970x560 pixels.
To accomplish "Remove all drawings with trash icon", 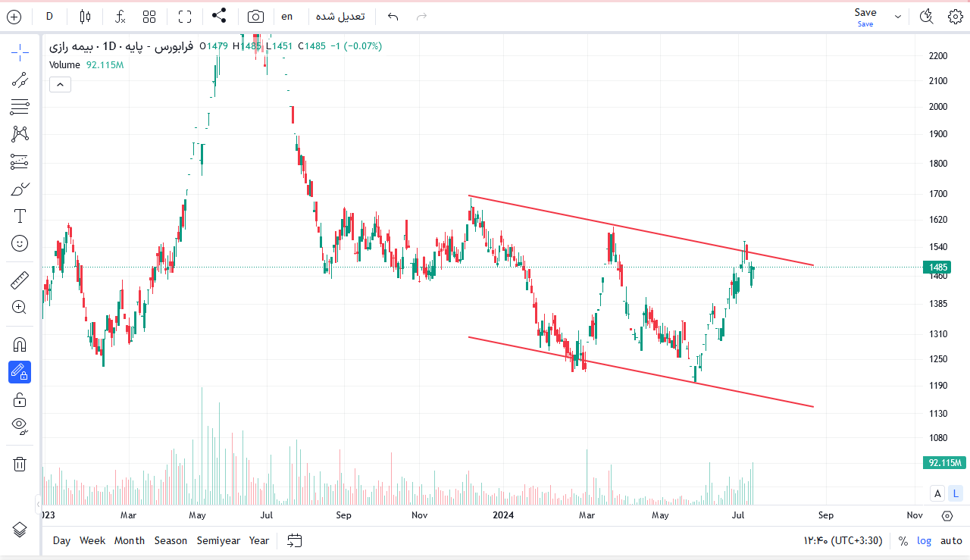I will [x=20, y=464].
